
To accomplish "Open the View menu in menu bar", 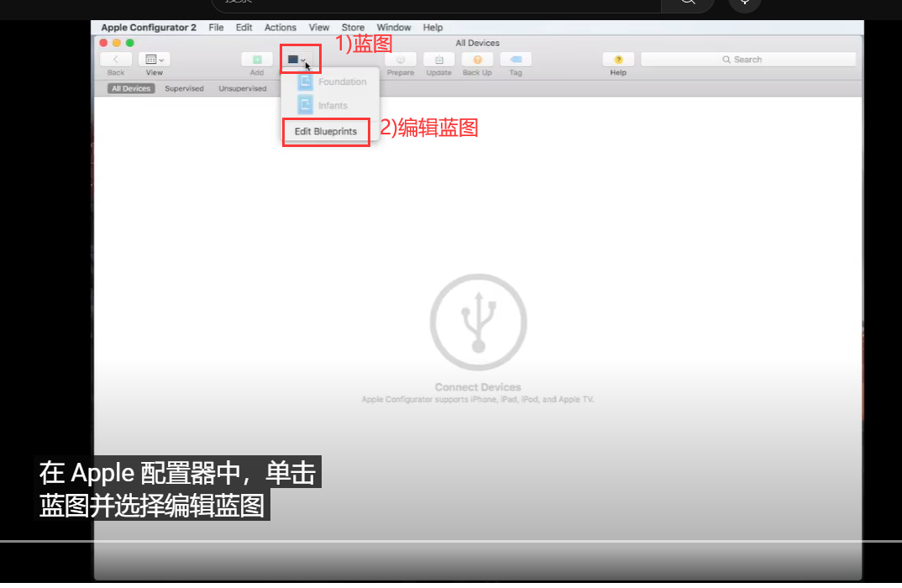I will coord(318,28).
